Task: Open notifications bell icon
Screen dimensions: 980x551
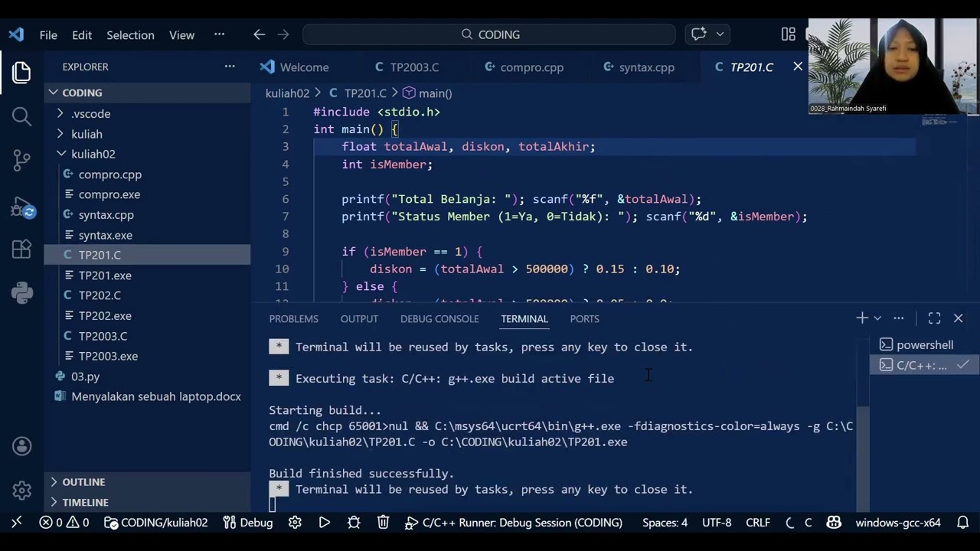Action: [x=963, y=523]
